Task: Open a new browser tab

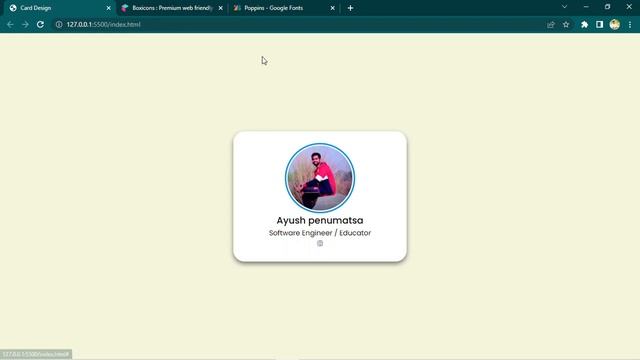Action: tap(350, 8)
